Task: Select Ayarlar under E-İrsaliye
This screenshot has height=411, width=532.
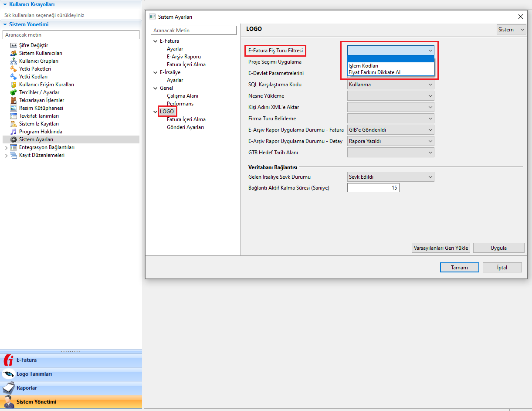Action: [x=175, y=80]
